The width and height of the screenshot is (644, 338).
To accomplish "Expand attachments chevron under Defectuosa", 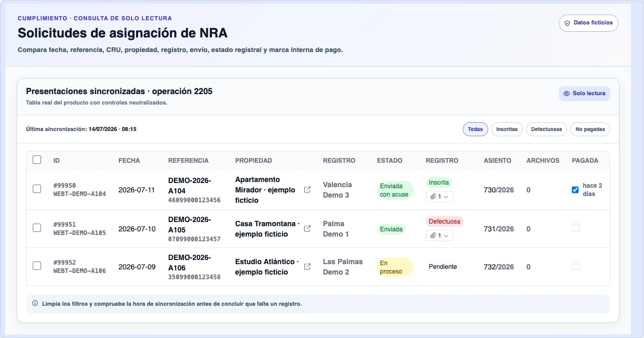I will point(446,236).
